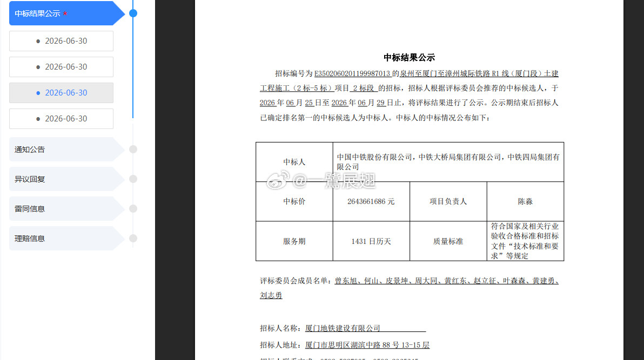Click the 中标价 table cell
This screenshot has width=644, height=360.
[294, 201]
